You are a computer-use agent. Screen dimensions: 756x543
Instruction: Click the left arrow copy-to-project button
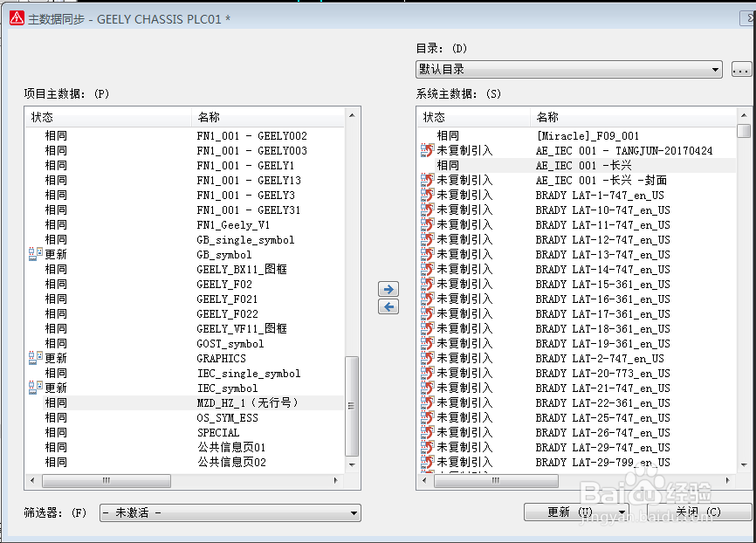tap(388, 306)
